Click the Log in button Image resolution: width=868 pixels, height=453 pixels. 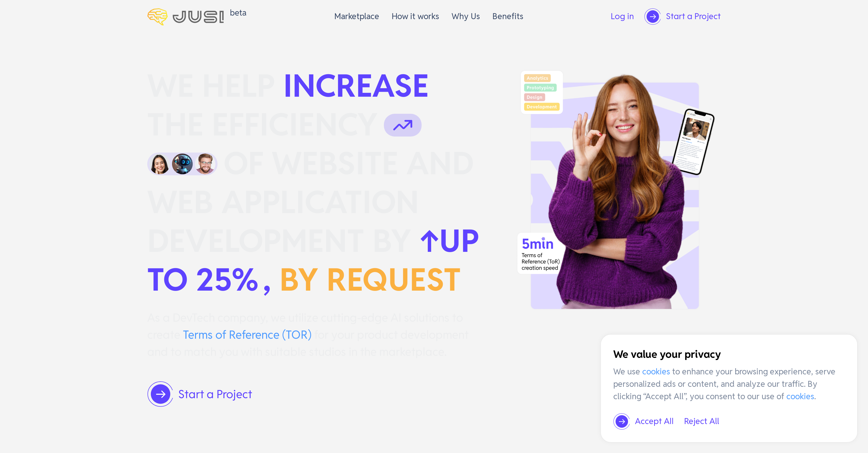623,16
